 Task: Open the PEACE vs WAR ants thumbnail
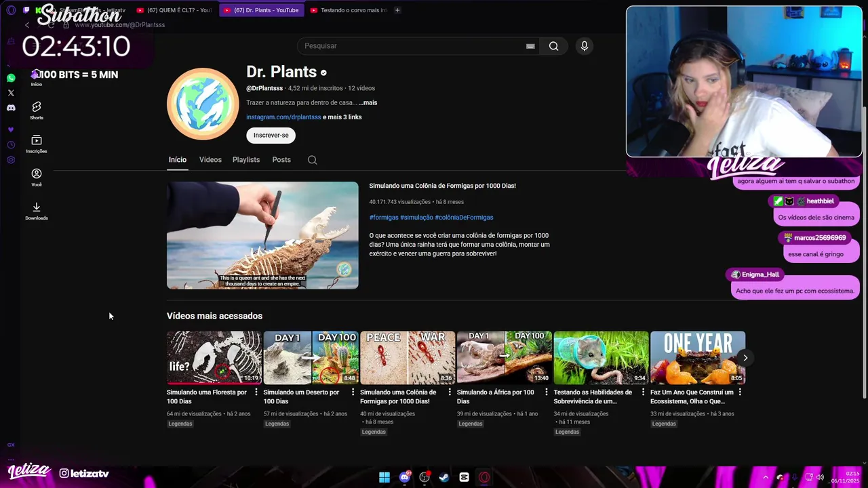pyautogui.click(x=408, y=358)
